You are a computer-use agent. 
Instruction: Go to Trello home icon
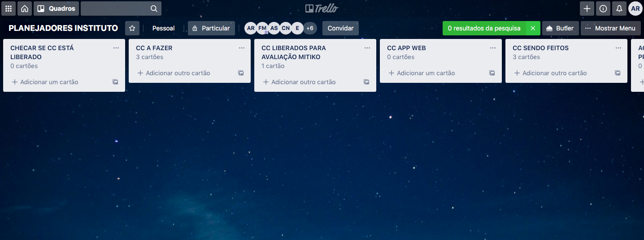(25, 9)
